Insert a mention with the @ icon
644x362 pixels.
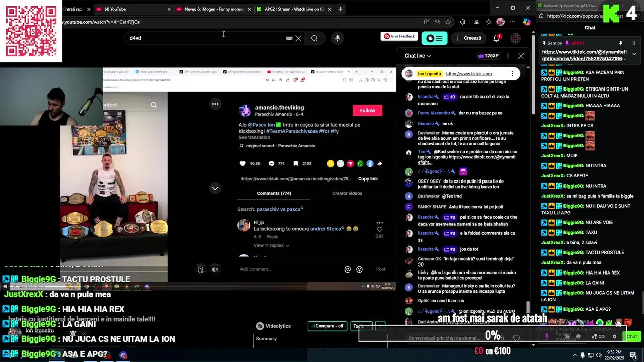(348, 269)
